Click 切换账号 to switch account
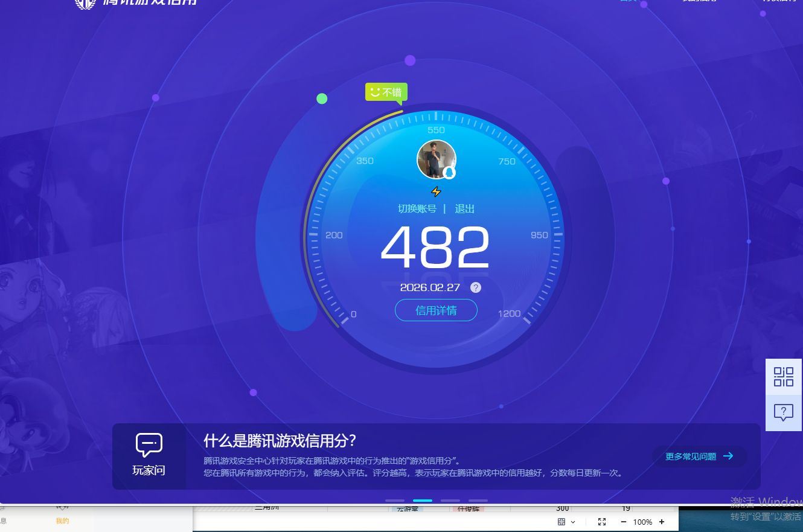The width and height of the screenshot is (803, 532). (x=417, y=209)
